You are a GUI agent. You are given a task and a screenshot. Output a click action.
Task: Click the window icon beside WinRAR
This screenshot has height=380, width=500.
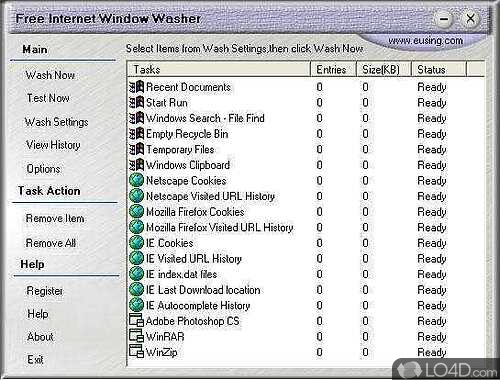click(136, 336)
